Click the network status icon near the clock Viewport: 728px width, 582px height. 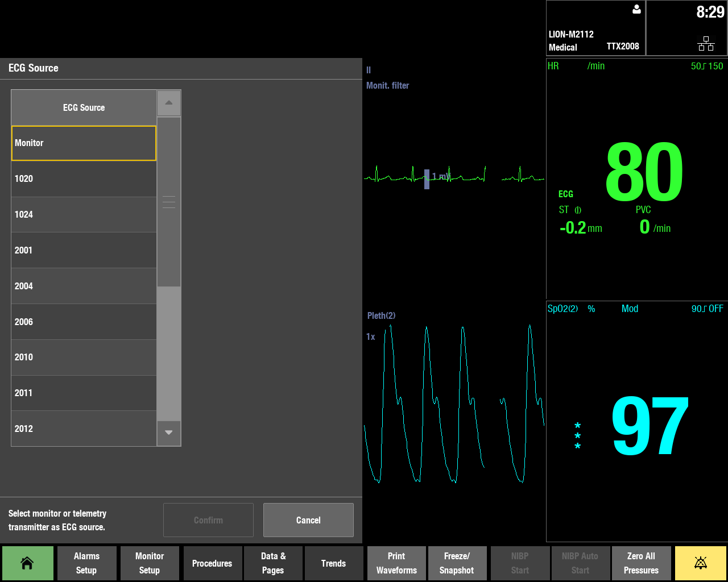click(706, 43)
